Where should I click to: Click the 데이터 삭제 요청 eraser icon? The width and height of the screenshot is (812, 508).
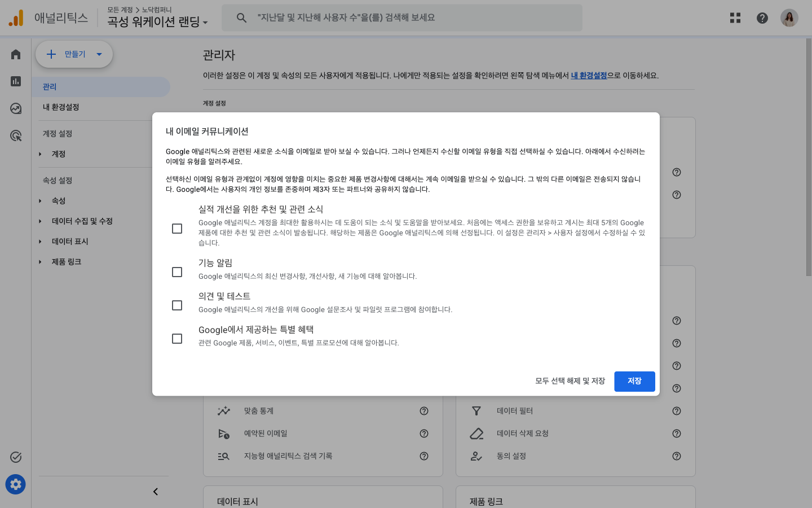coord(476,433)
